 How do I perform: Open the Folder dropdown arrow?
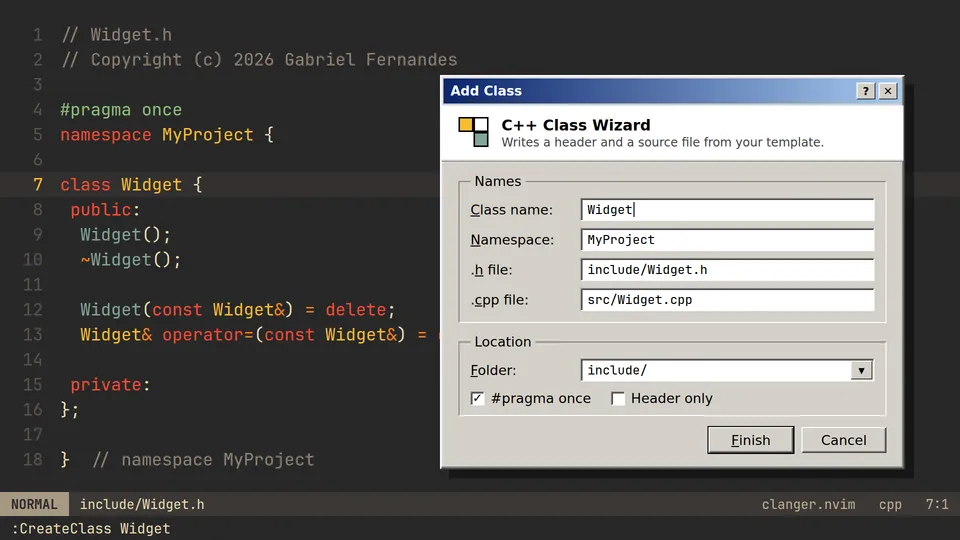(861, 370)
